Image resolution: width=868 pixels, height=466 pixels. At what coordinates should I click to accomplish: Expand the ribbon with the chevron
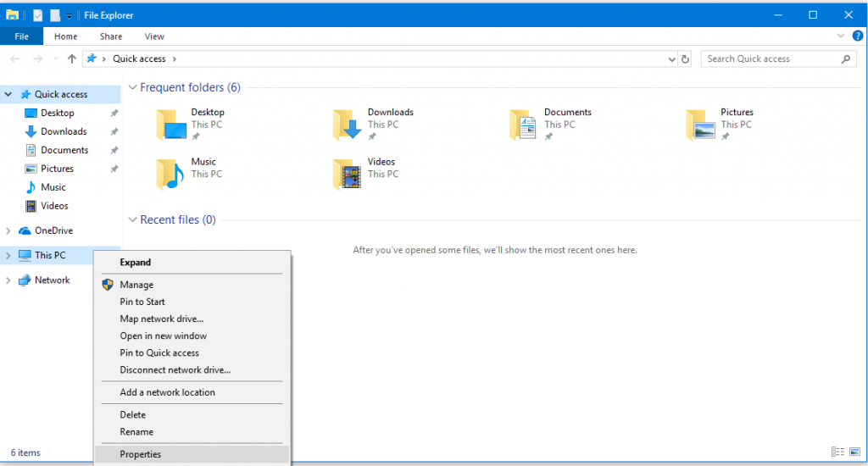pyautogui.click(x=841, y=36)
